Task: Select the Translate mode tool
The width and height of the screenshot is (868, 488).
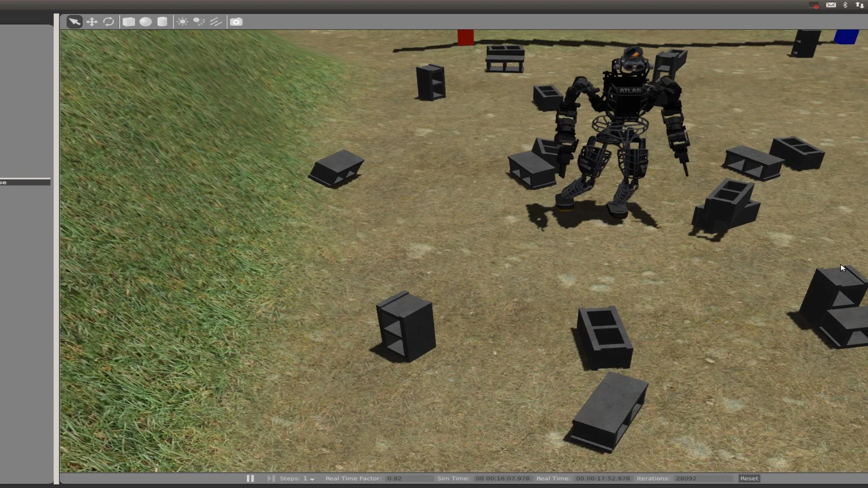Action: point(92,21)
